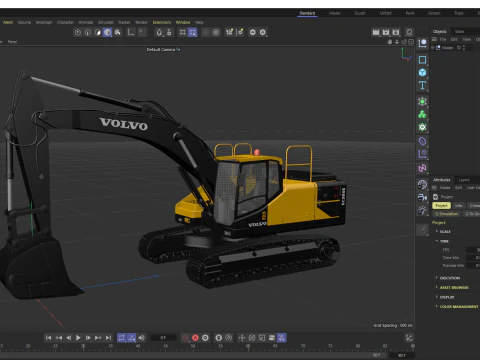The width and height of the screenshot is (480, 360).
Task: Click the axis L-shaped toolbar icon
Action: (x=131, y=32)
